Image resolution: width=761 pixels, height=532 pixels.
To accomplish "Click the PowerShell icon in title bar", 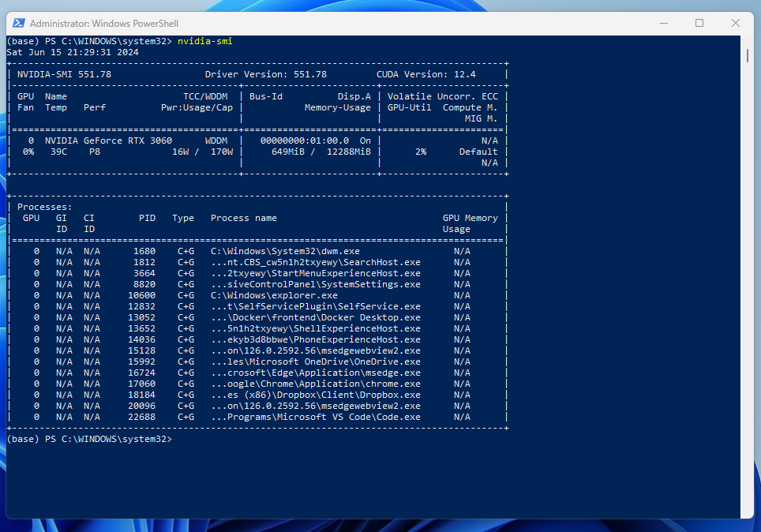I will point(19,23).
